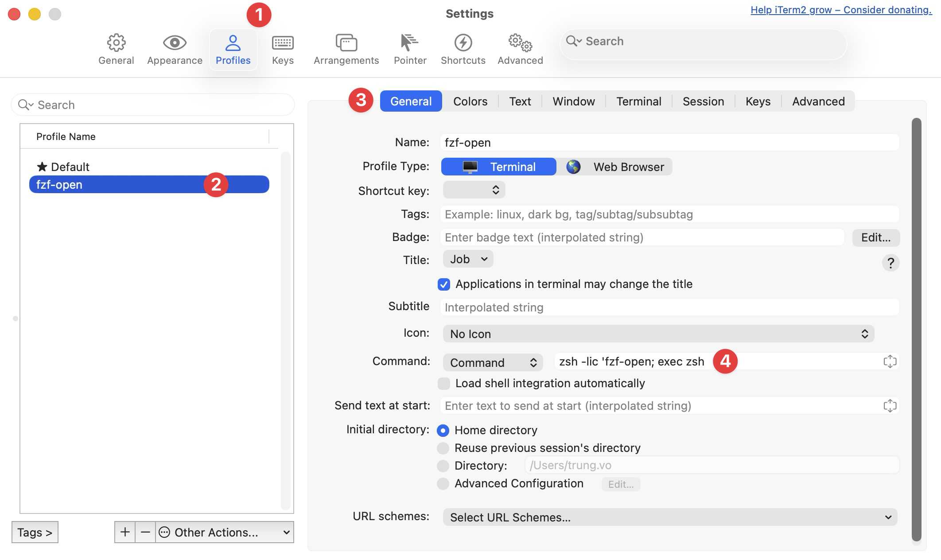The width and height of the screenshot is (941, 560).
Task: Click the help question mark button
Action: point(890,263)
